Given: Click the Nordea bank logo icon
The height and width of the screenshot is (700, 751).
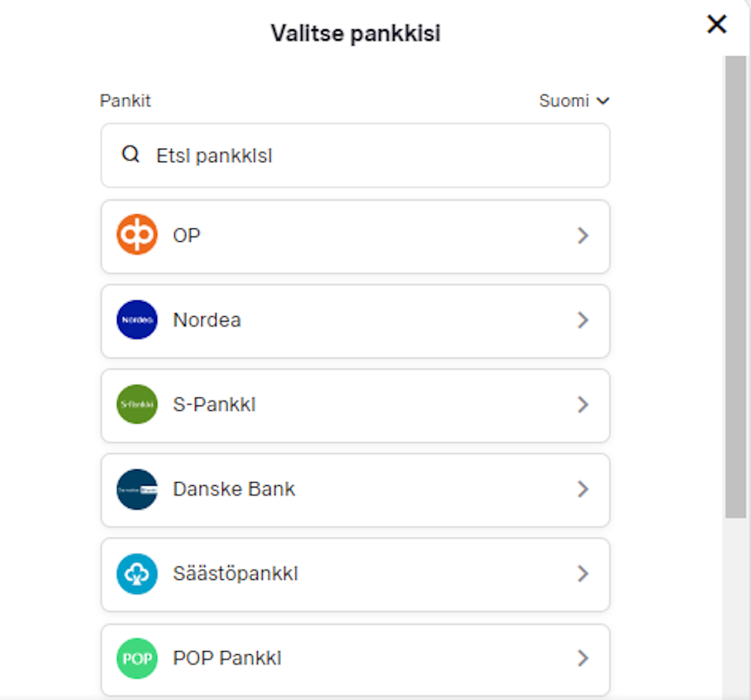Looking at the screenshot, I should tap(137, 320).
